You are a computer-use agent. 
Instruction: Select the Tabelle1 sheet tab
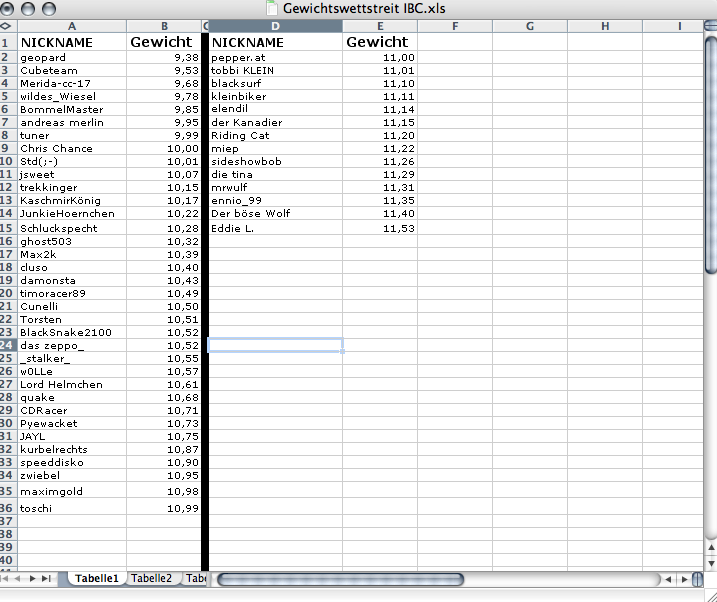(x=97, y=579)
